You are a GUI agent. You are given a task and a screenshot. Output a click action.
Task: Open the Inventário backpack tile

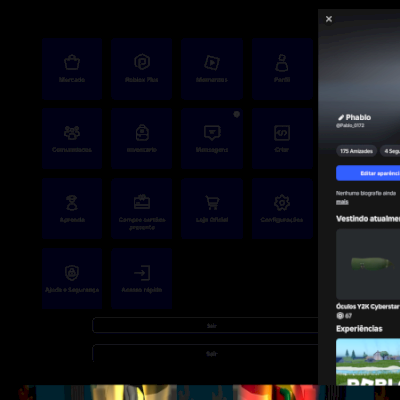click(142, 138)
